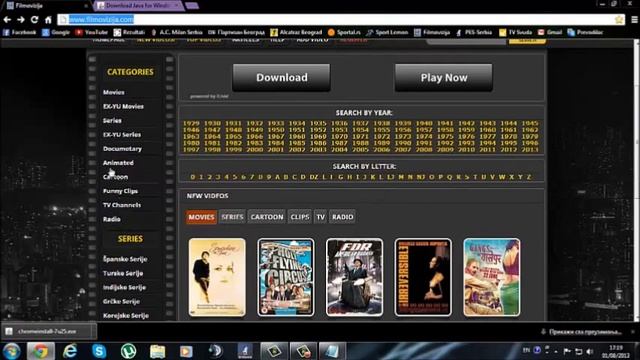This screenshot has height=360, width=640.
Task: Open the Funny Clips category
Action: 120,191
